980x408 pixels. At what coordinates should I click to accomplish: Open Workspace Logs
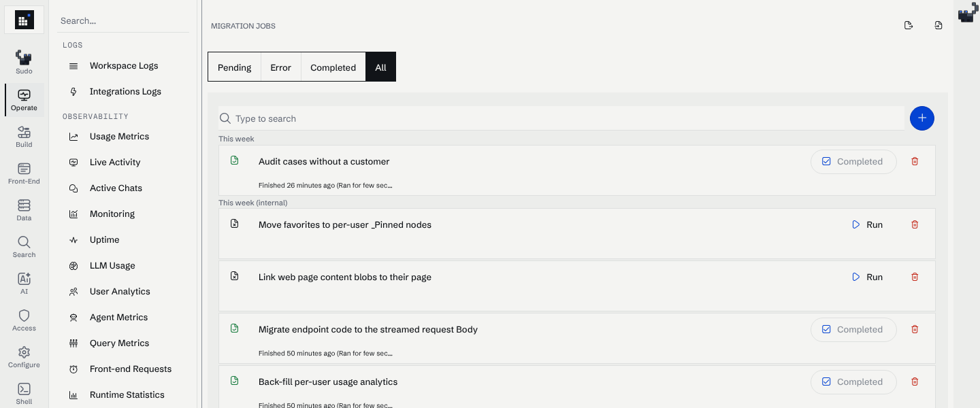tap(123, 66)
